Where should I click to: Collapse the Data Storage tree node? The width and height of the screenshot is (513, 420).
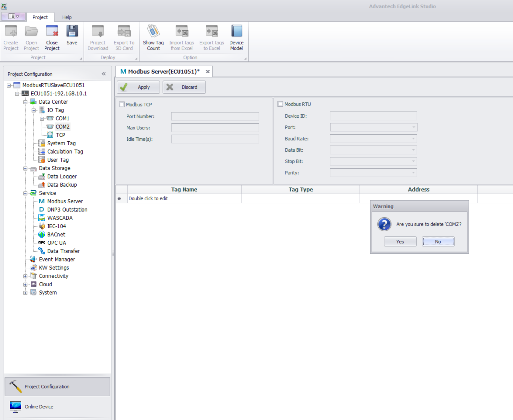click(x=25, y=168)
